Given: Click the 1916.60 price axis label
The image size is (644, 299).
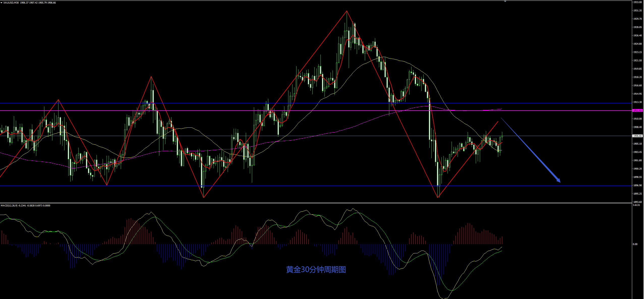Looking at the screenshot, I should click(637, 86).
